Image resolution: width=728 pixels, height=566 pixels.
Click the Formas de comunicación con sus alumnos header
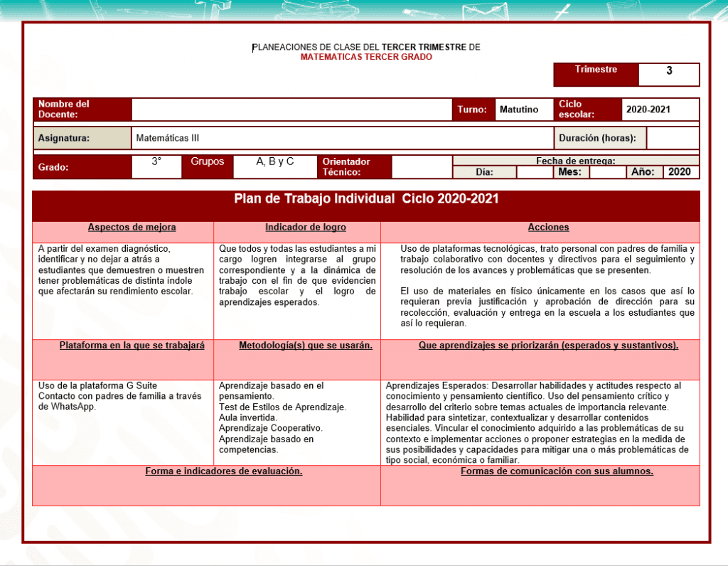tap(557, 471)
